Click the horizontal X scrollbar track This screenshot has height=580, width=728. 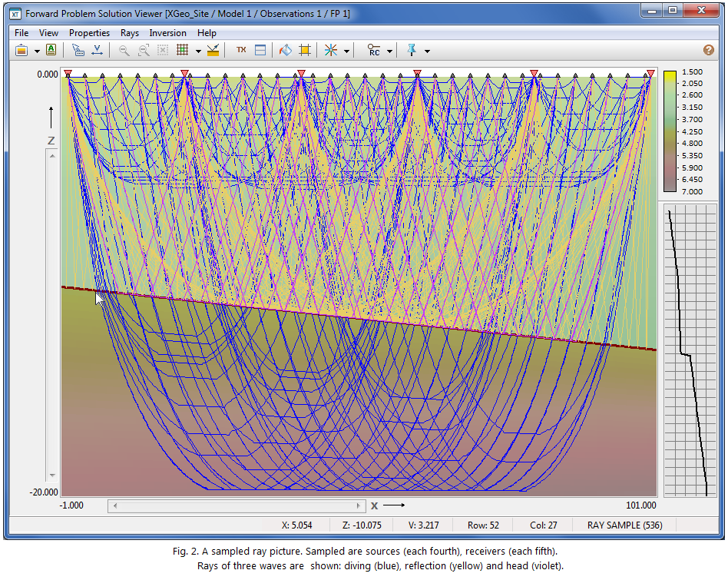(237, 505)
